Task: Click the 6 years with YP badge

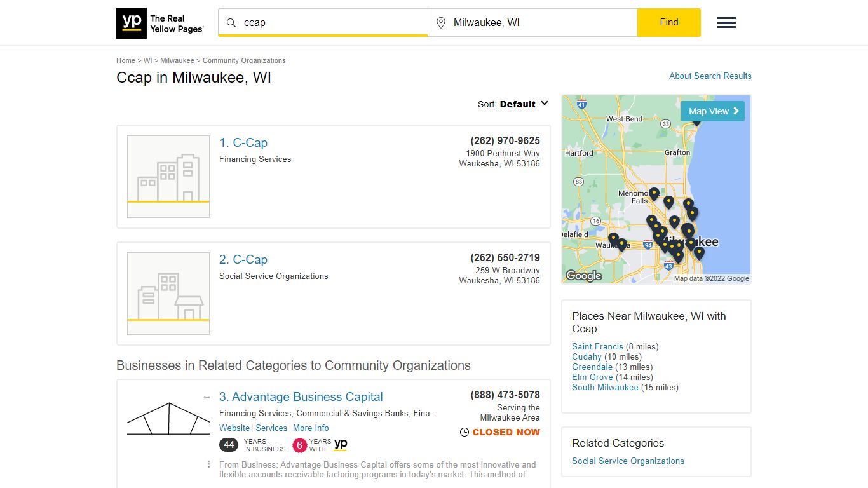Action: pyautogui.click(x=299, y=445)
